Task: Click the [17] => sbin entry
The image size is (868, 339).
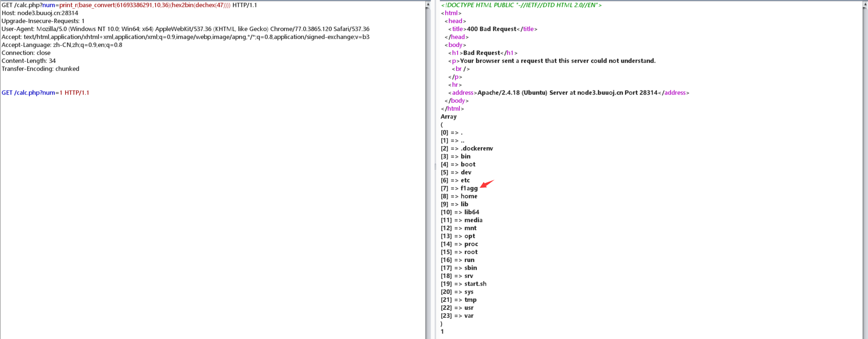Action: tap(459, 268)
